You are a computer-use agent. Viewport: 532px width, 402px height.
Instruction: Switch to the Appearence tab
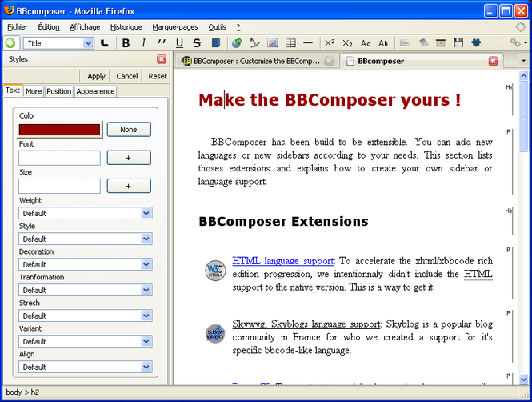pyautogui.click(x=95, y=91)
